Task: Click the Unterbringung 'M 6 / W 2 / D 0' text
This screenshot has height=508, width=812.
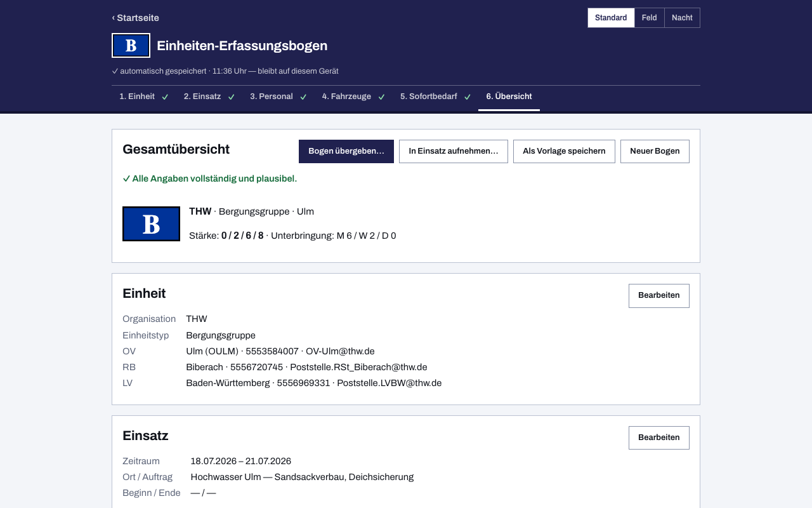Action: (x=366, y=236)
